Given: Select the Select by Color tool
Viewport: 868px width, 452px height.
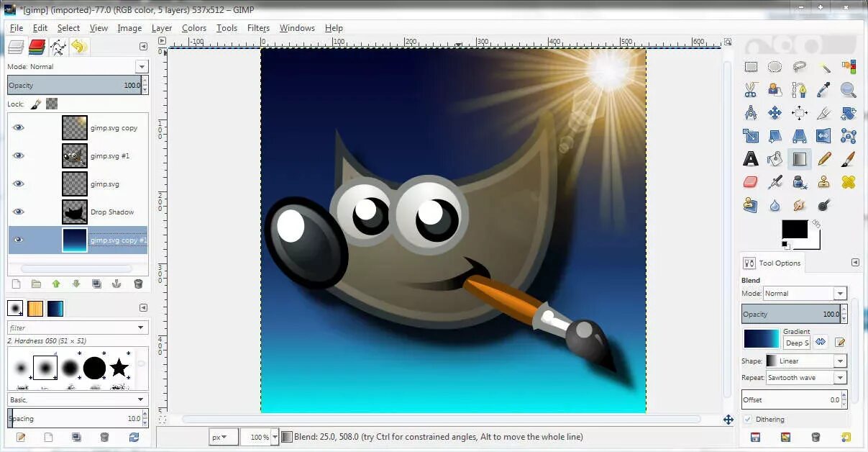Looking at the screenshot, I should 849,67.
